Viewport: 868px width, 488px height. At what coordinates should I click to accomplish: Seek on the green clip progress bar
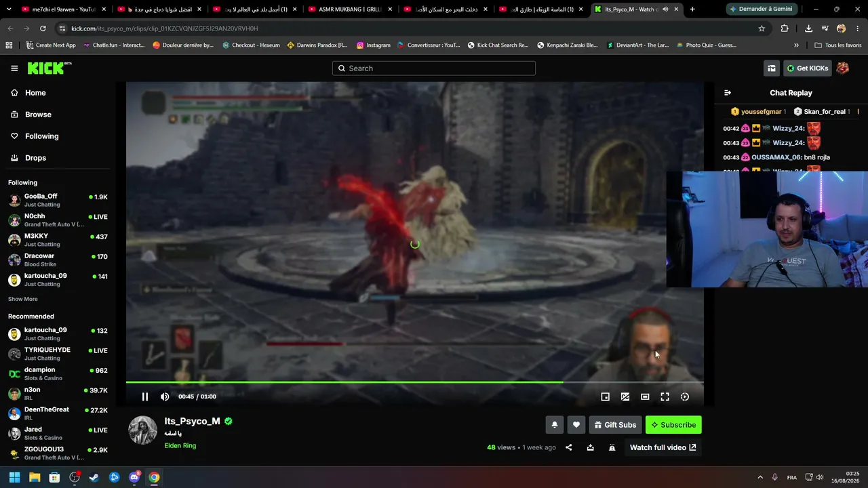pyautogui.click(x=414, y=382)
